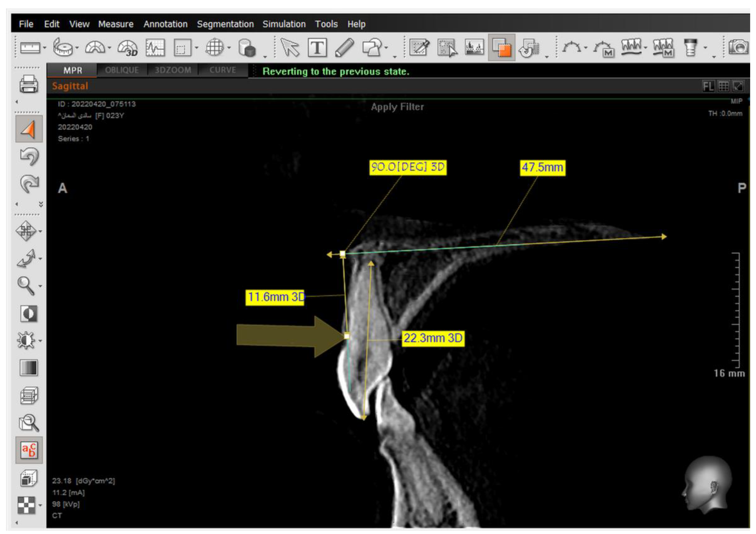Capture screenshot with camera icon
The image size is (756, 534).
pos(739,47)
